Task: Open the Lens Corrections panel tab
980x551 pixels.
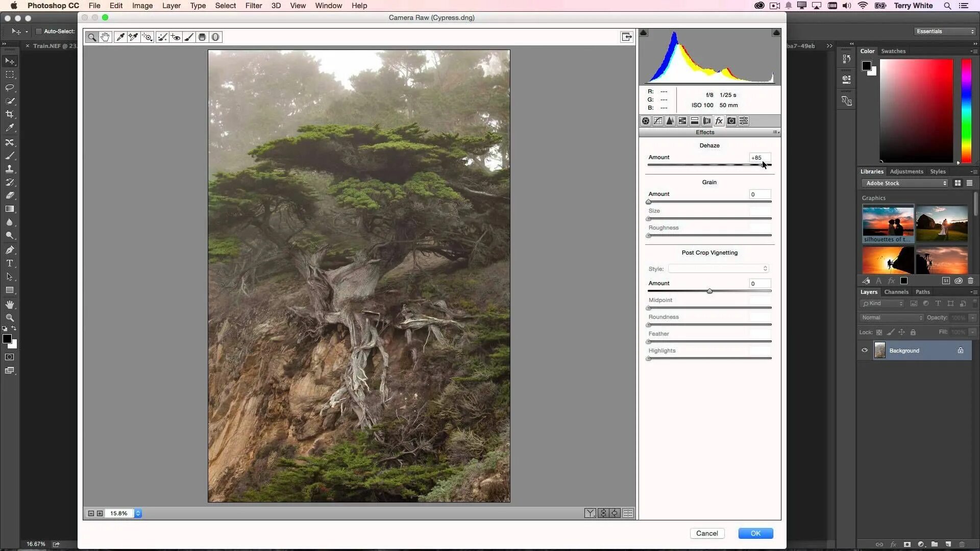Action: tap(707, 121)
